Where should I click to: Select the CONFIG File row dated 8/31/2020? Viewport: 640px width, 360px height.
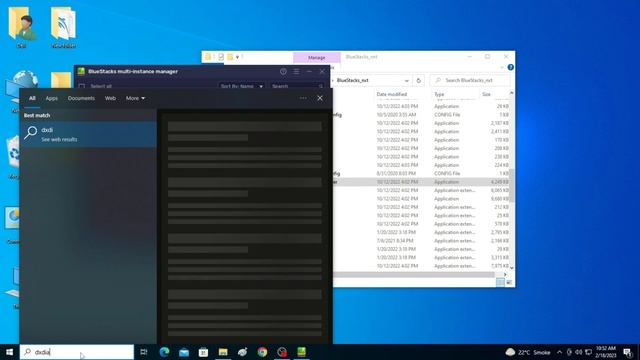pos(420,173)
